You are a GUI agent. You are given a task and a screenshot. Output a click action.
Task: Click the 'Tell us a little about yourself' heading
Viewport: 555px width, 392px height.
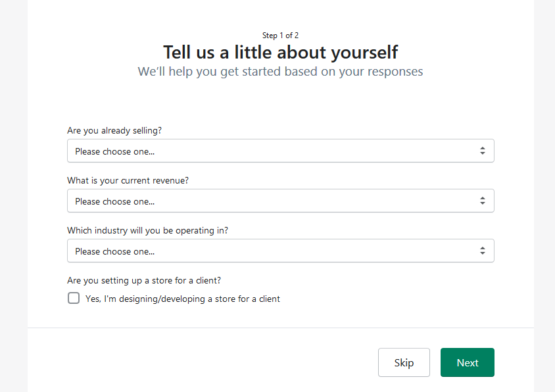(280, 53)
